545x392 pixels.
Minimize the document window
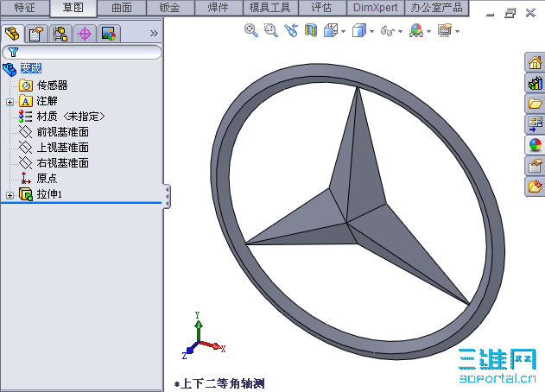491,15
